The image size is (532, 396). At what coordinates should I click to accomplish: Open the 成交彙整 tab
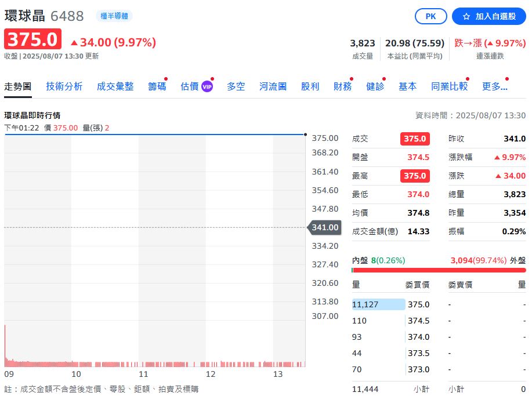pos(115,86)
